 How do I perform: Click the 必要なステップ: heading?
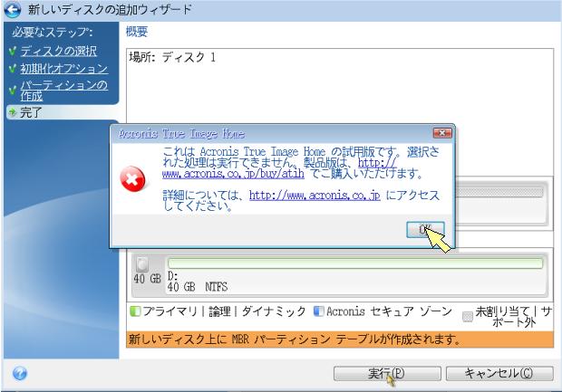[53, 33]
